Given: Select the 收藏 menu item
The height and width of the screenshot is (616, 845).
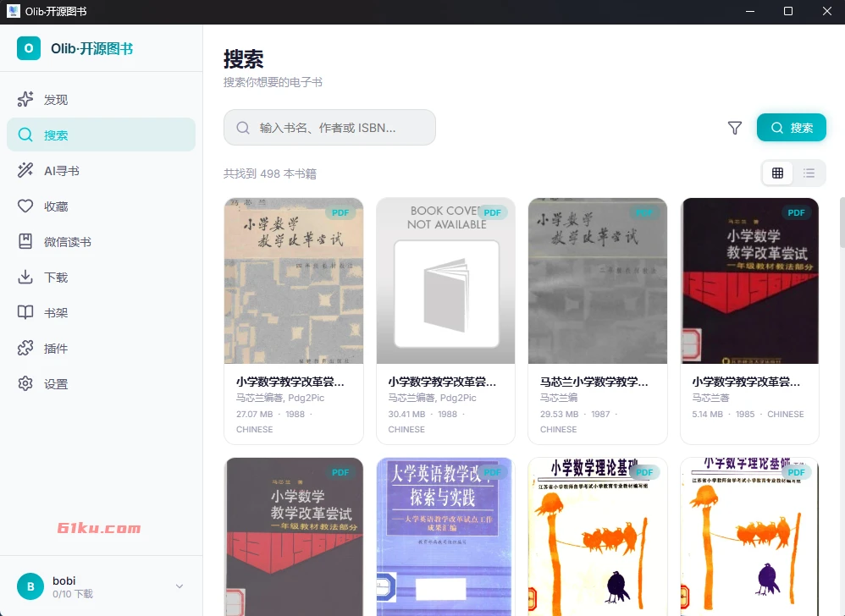Looking at the screenshot, I should 101,206.
